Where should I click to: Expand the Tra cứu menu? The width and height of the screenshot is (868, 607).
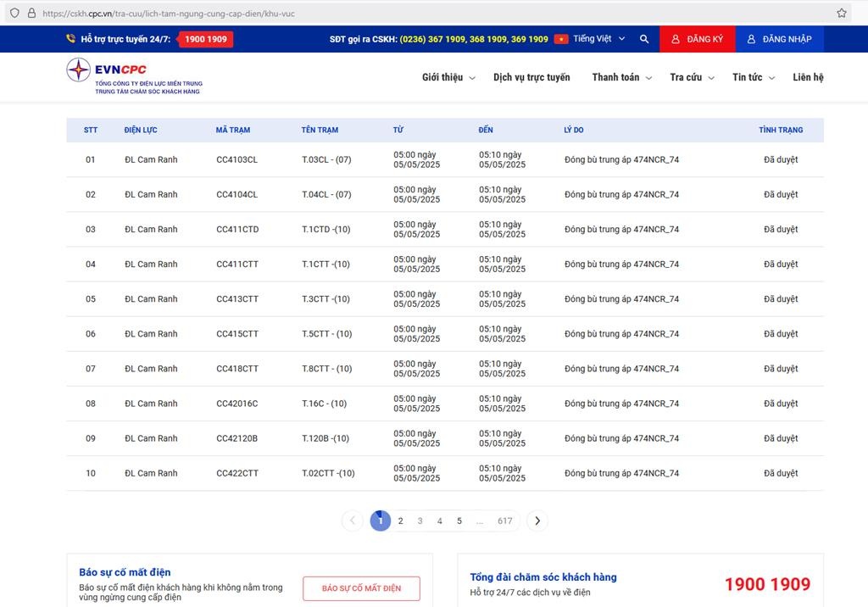click(692, 77)
